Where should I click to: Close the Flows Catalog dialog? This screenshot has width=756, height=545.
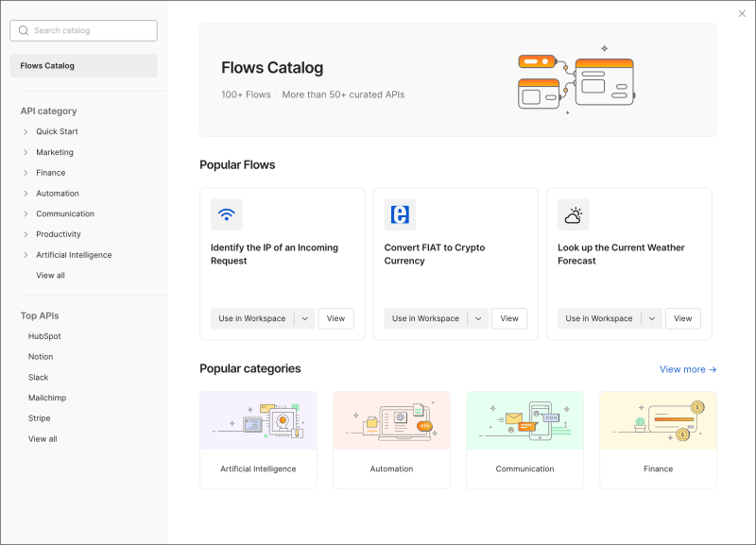coord(742,13)
